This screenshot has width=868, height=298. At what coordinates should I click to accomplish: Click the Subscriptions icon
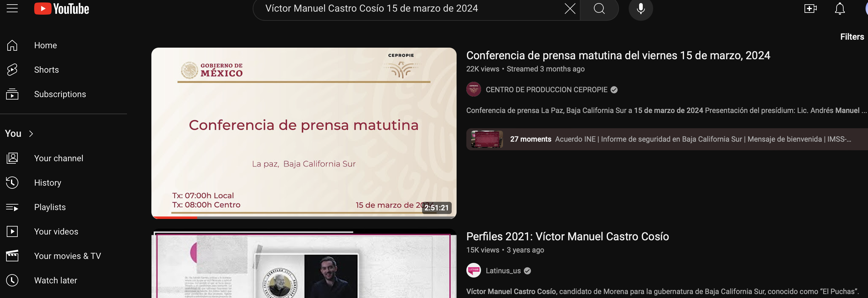tap(12, 94)
